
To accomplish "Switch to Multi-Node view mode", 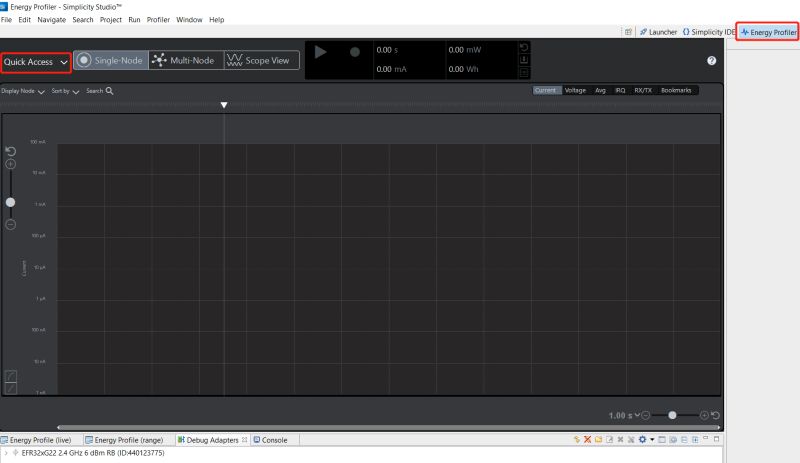I will (x=186, y=60).
